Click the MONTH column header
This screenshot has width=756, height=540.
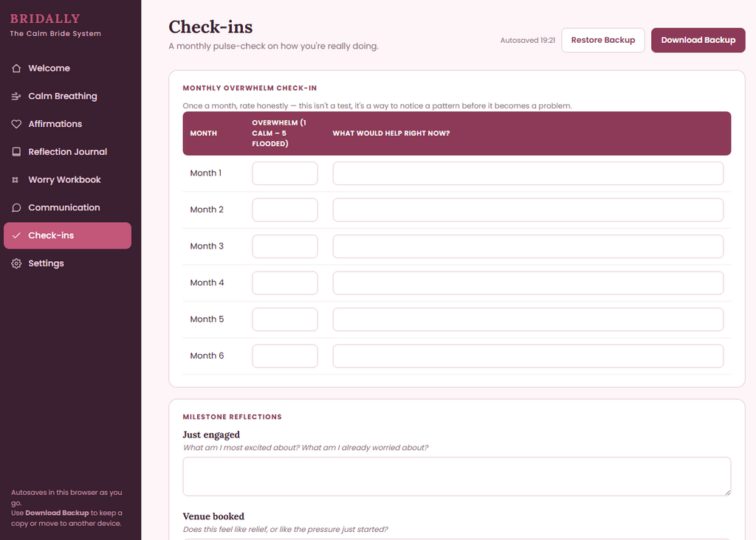coord(204,134)
